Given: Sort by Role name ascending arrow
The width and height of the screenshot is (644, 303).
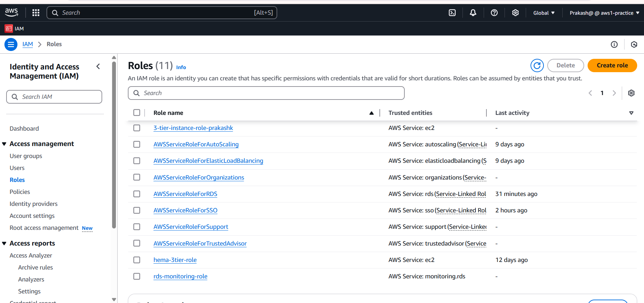Looking at the screenshot, I should (x=372, y=113).
